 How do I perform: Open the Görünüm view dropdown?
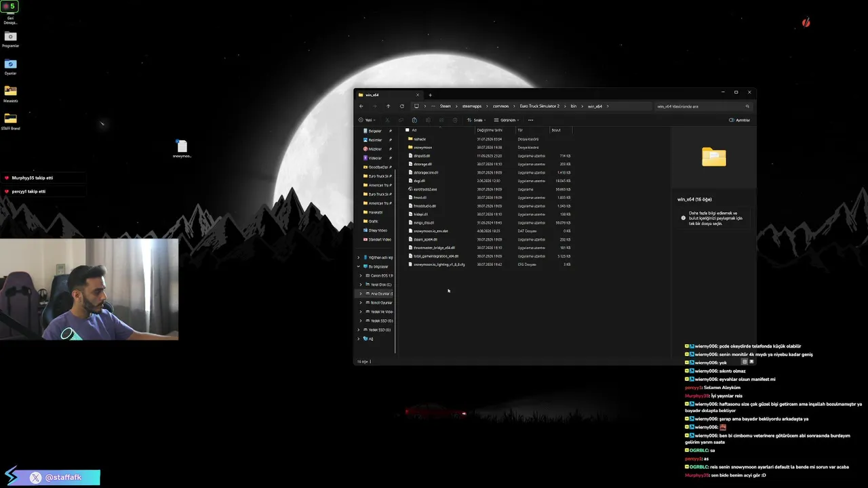(507, 120)
